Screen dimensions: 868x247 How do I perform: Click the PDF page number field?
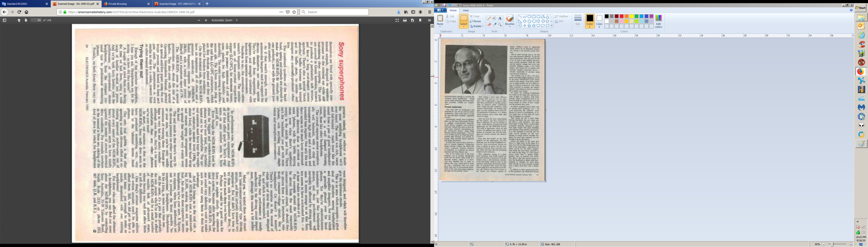[x=36, y=20]
